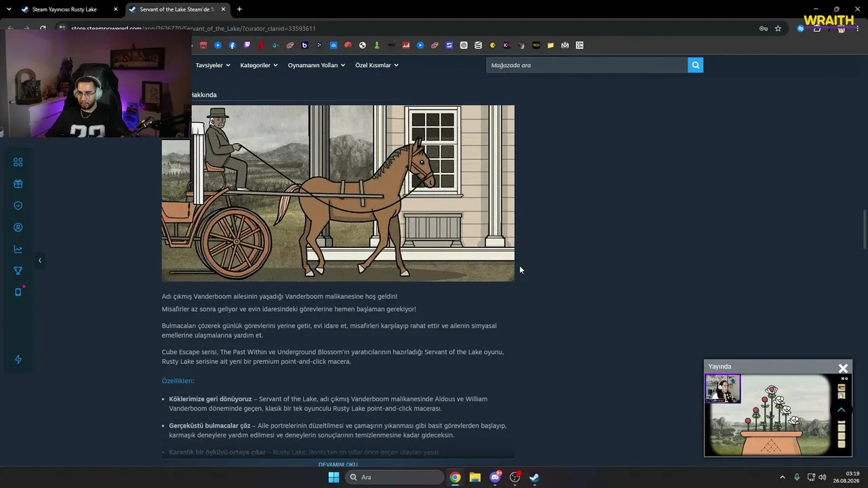
Task: Open File Explorer from the taskbar
Action: 475,477
